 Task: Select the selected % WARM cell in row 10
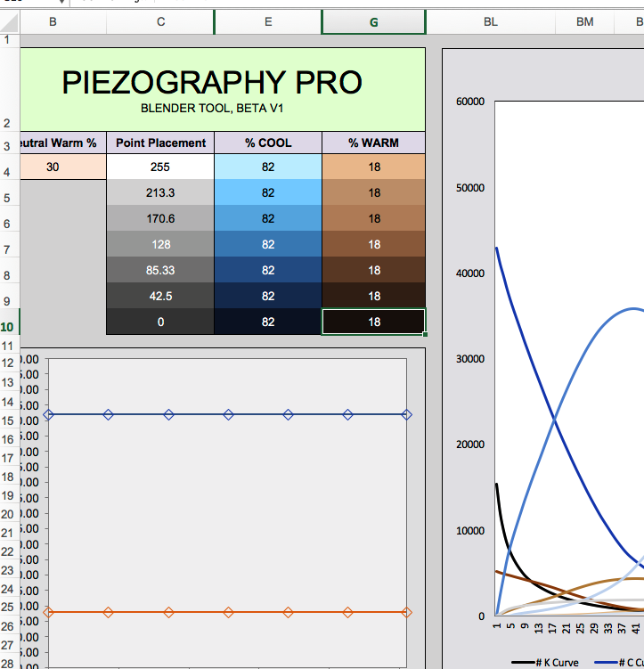tap(373, 322)
